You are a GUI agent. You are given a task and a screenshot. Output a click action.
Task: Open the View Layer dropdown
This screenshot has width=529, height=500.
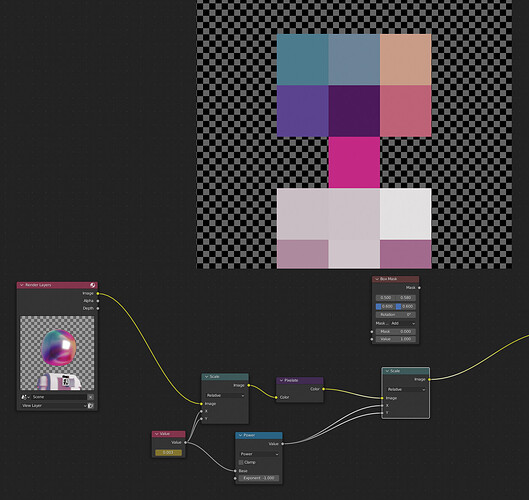click(54, 406)
